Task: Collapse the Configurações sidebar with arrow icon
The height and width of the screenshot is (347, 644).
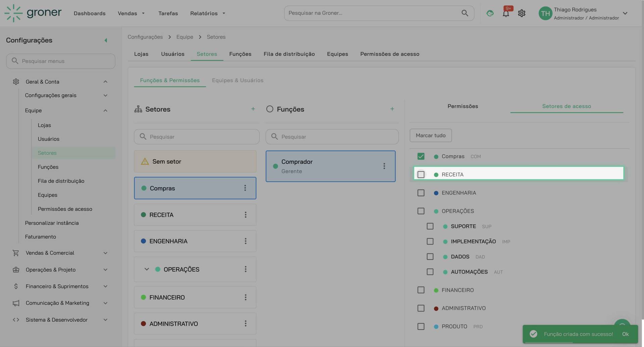Action: 106,40
